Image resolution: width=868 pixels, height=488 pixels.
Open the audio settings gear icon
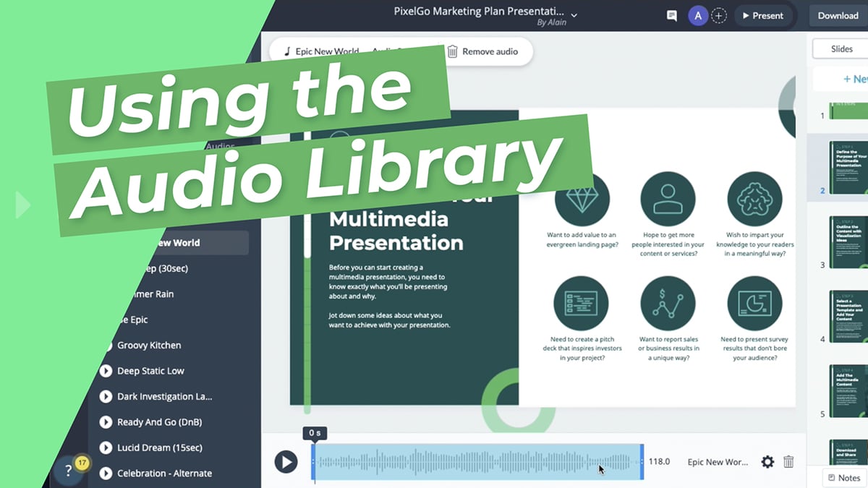click(x=767, y=461)
